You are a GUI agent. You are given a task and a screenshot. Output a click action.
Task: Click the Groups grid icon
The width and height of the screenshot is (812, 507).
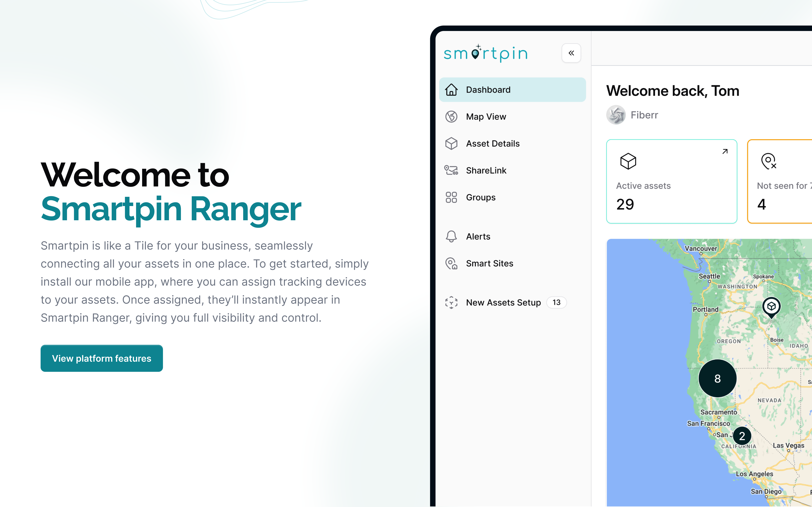[x=451, y=197]
